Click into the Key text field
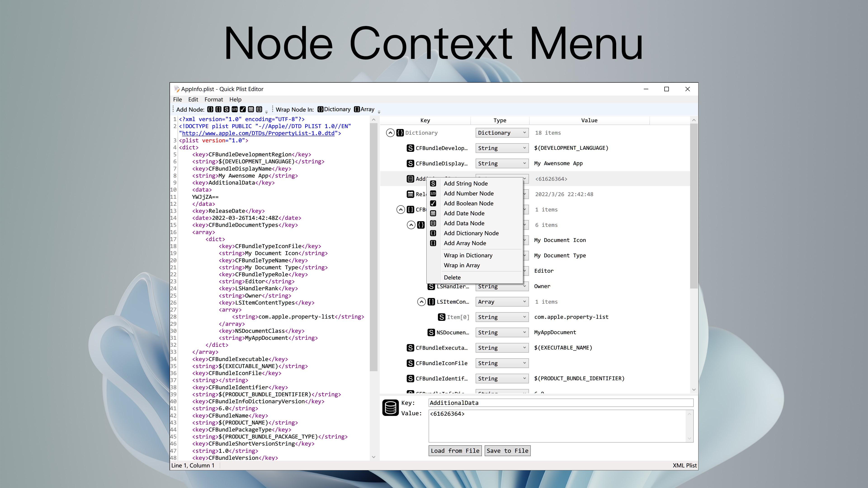This screenshot has width=868, height=488. pyautogui.click(x=561, y=403)
